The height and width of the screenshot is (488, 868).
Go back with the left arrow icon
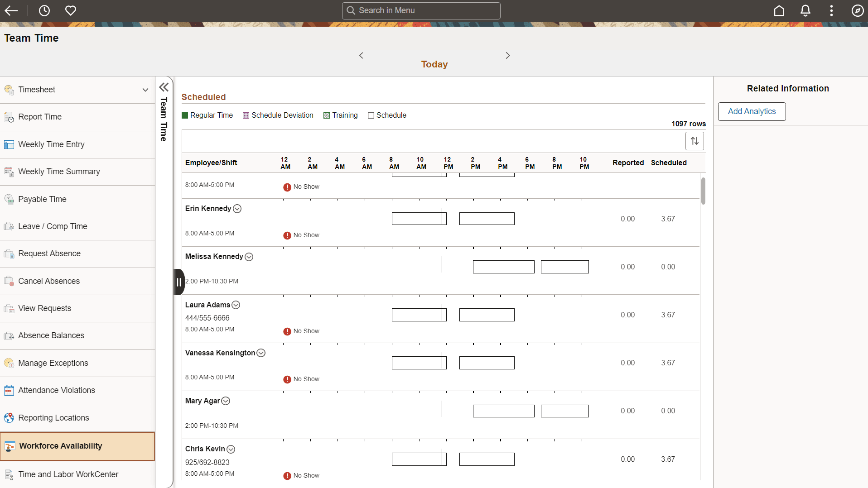coord(11,10)
